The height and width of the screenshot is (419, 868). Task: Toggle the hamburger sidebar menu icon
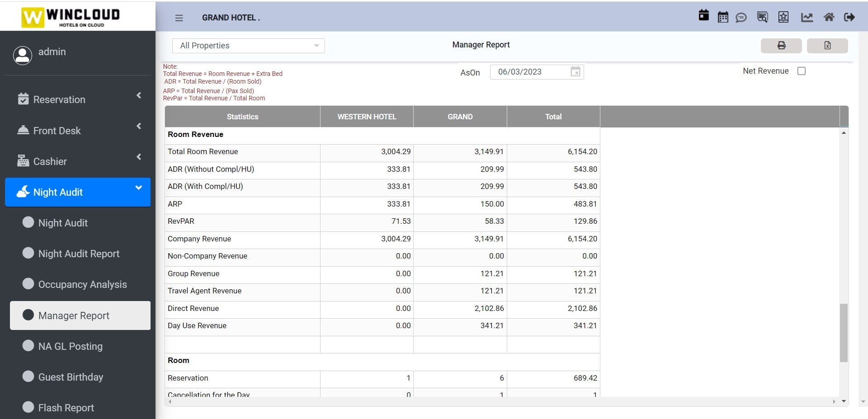(179, 18)
